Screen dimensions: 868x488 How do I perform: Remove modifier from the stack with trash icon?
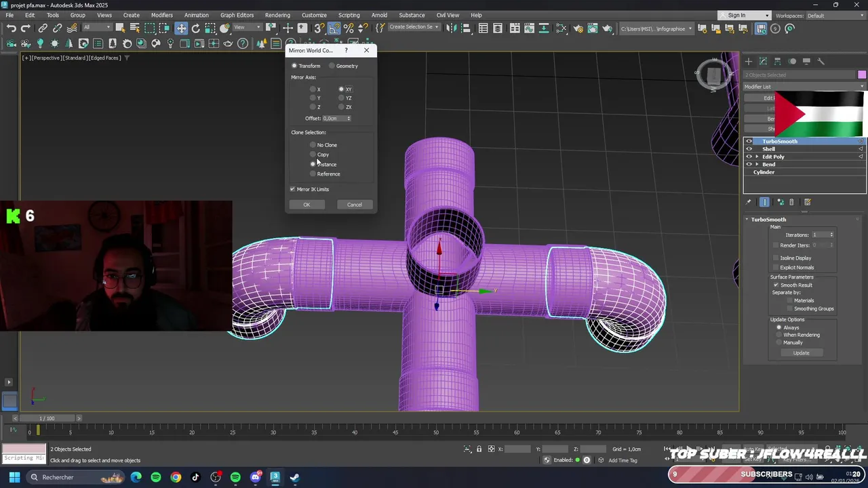point(791,202)
